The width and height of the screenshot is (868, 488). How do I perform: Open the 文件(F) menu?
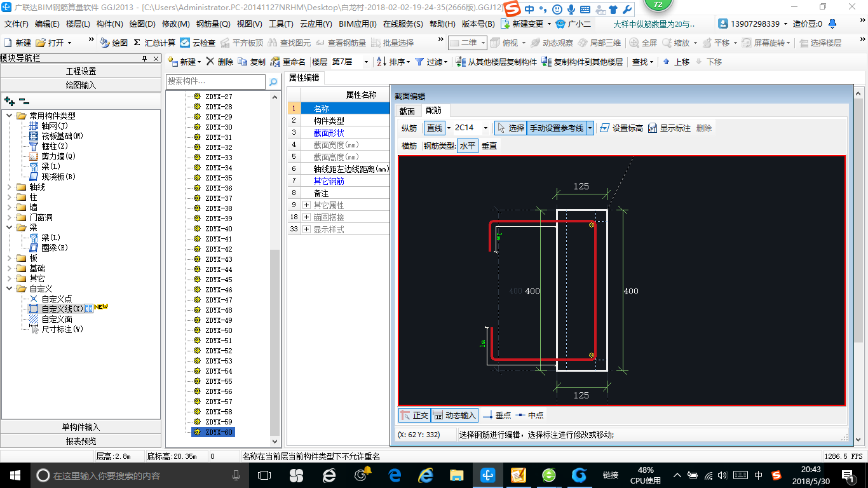(x=17, y=24)
